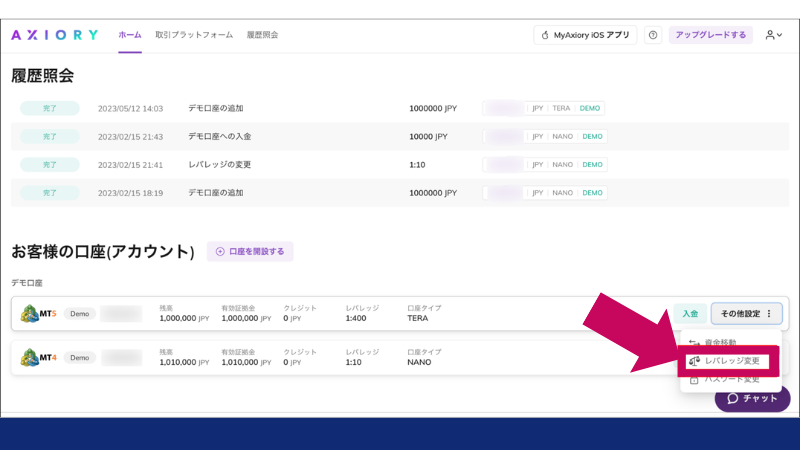The image size is (800, 450).
Task: Click the TERA DEMO account tag
Action: [543, 108]
